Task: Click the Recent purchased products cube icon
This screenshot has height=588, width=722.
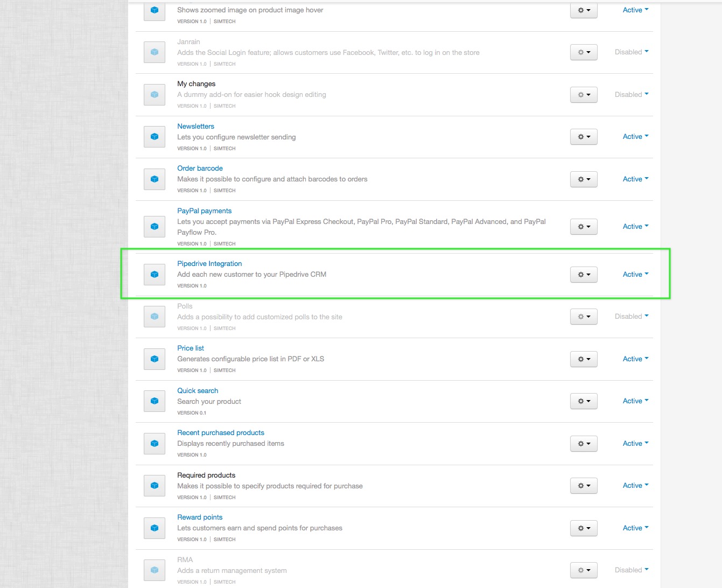Action: click(155, 444)
